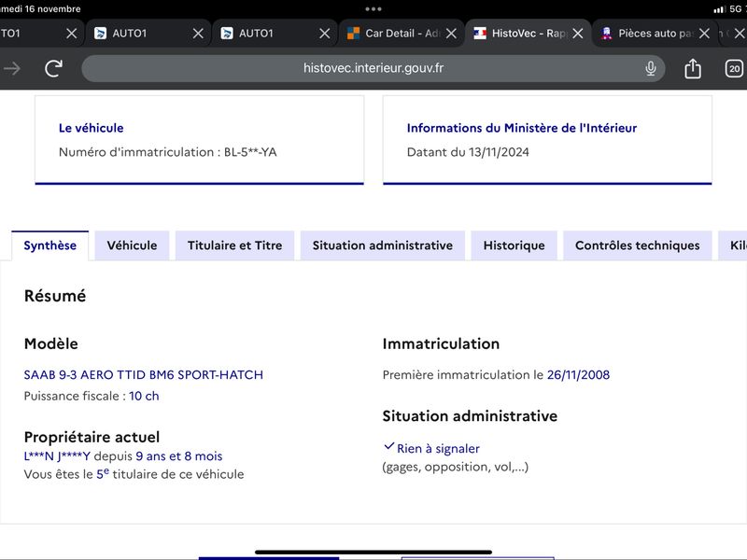The height and width of the screenshot is (560, 747).
Task: Open the Titulaire et Titre tab
Action: (235, 245)
